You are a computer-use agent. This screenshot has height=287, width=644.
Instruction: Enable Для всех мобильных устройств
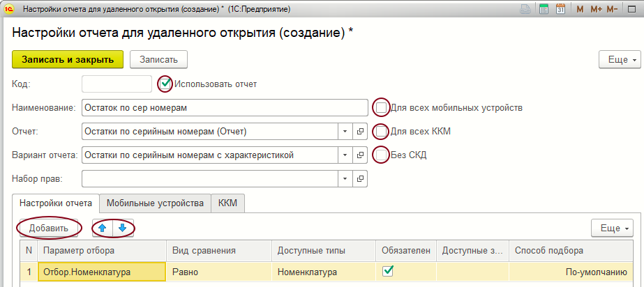click(x=382, y=108)
